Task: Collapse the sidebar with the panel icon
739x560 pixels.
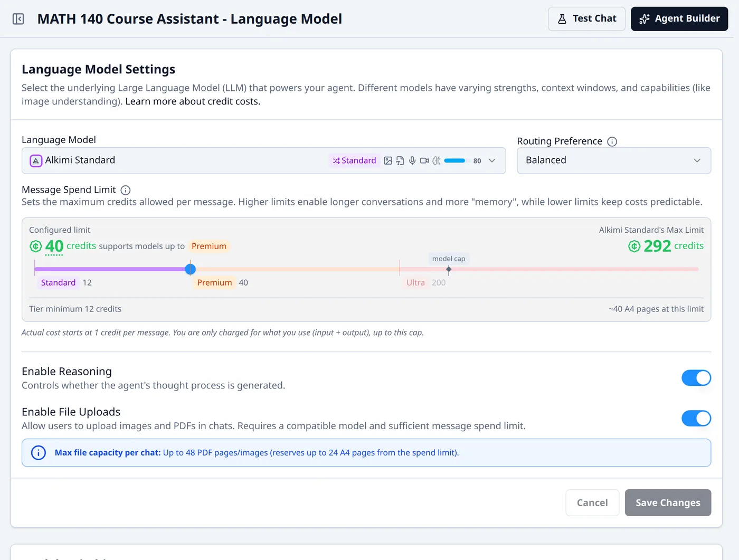Action: pyautogui.click(x=18, y=19)
